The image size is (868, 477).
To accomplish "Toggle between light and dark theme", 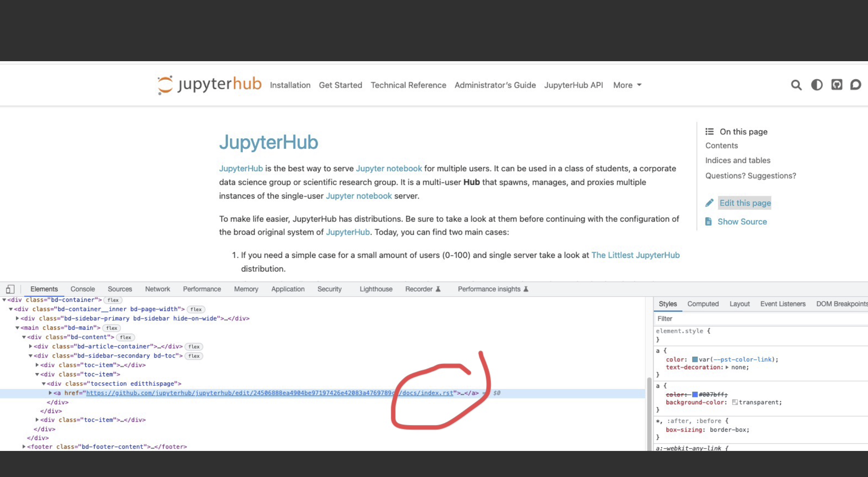I will tap(817, 85).
